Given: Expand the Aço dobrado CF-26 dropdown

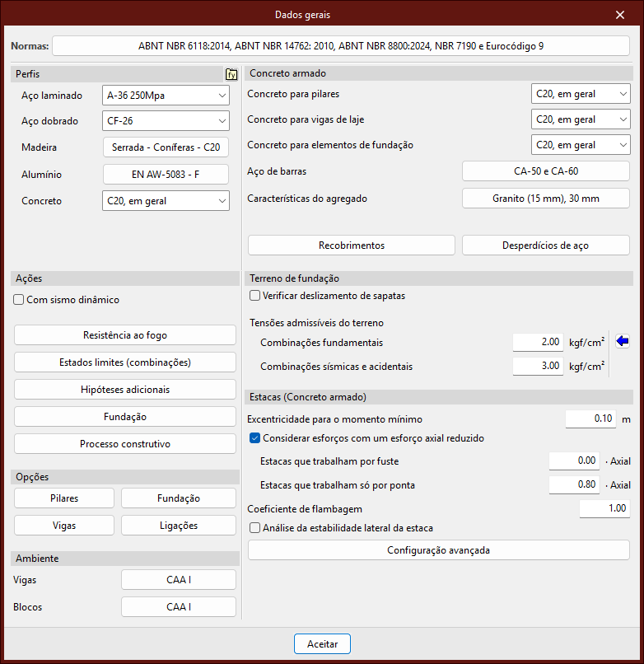Looking at the screenshot, I should pos(166,121).
